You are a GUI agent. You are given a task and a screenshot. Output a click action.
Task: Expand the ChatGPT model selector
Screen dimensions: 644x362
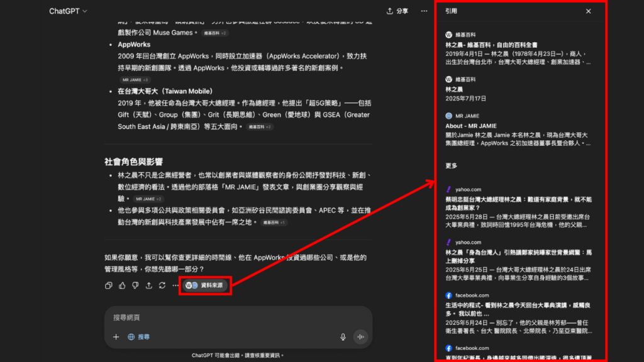(68, 11)
